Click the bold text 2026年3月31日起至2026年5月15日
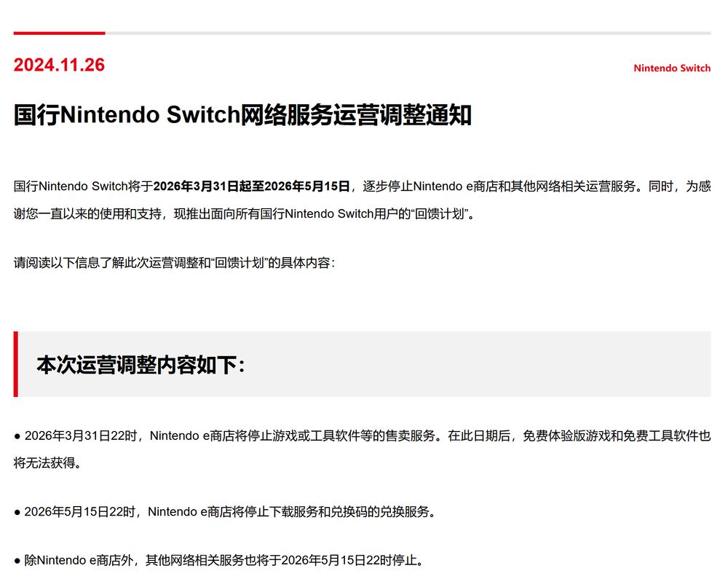This screenshot has height=579, width=728. pos(251,186)
